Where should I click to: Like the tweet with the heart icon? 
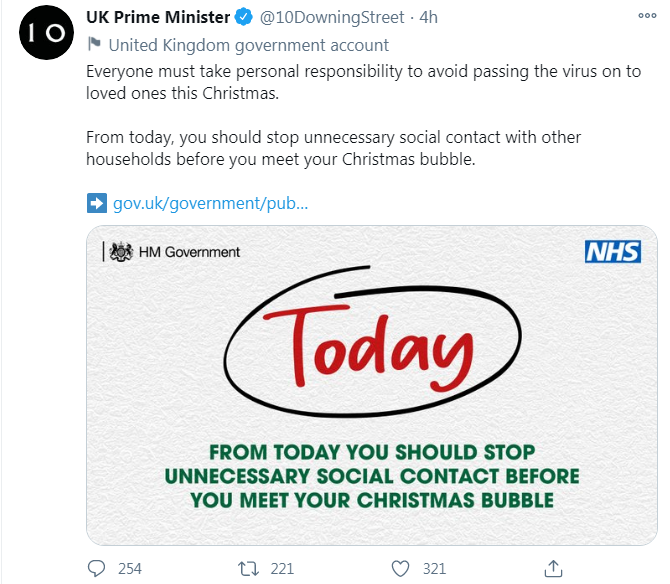coord(400,568)
